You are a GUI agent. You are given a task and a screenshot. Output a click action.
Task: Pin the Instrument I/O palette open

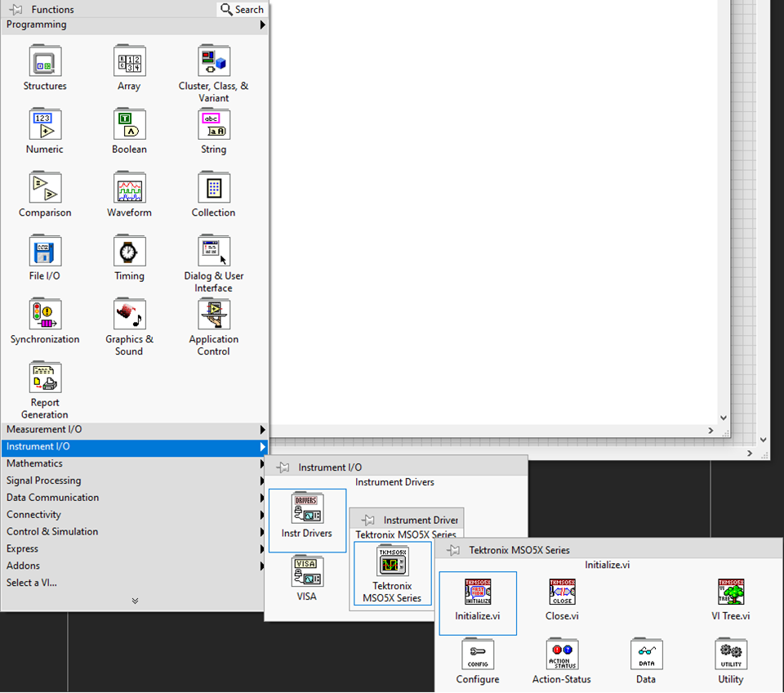pyautogui.click(x=283, y=467)
